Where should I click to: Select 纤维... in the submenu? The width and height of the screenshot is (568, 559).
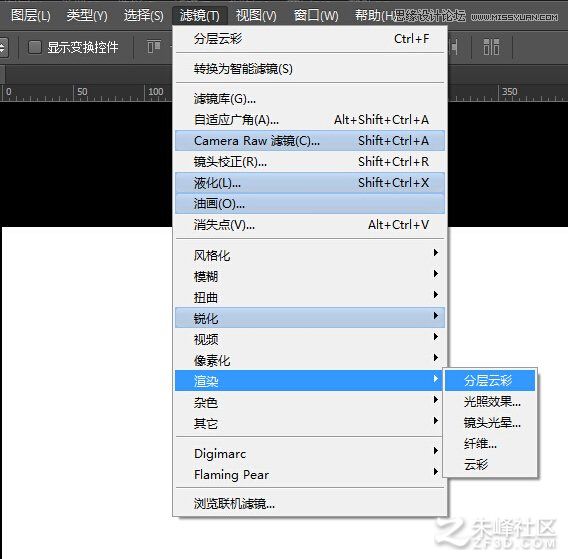490,443
